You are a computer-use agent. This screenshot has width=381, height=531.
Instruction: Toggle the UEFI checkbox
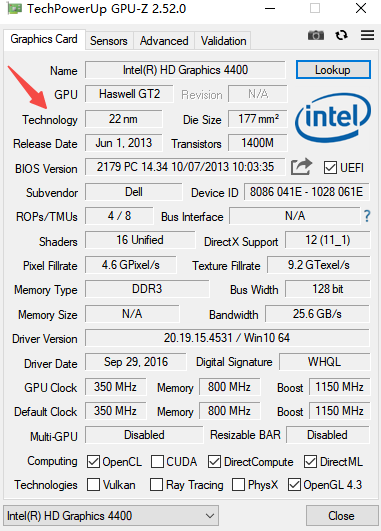(x=330, y=168)
